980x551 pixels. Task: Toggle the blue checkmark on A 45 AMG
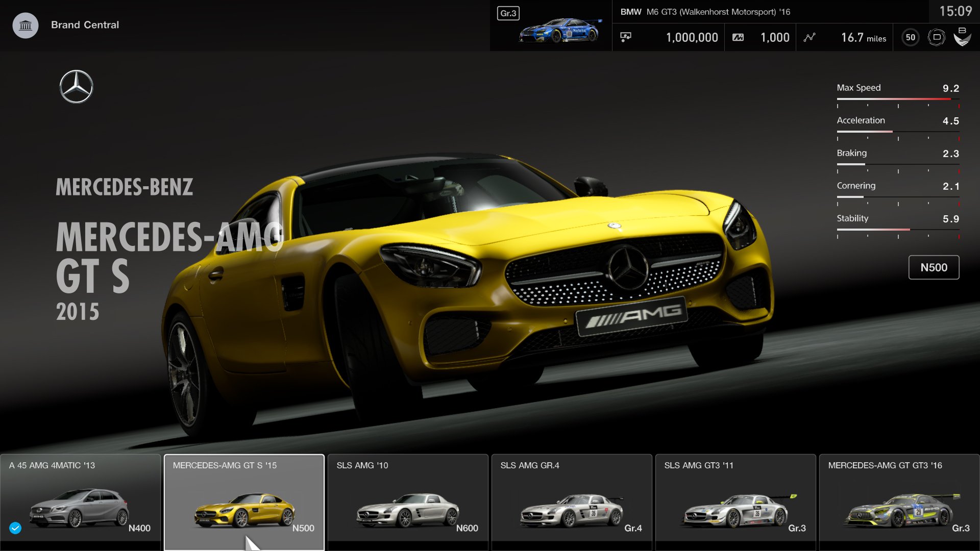pyautogui.click(x=15, y=529)
